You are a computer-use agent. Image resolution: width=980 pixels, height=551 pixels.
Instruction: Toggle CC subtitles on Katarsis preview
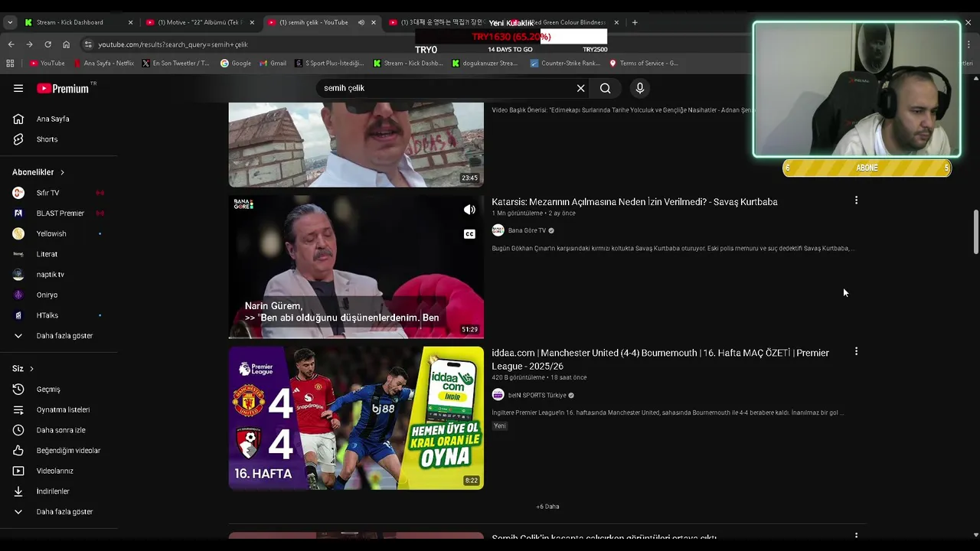(469, 234)
